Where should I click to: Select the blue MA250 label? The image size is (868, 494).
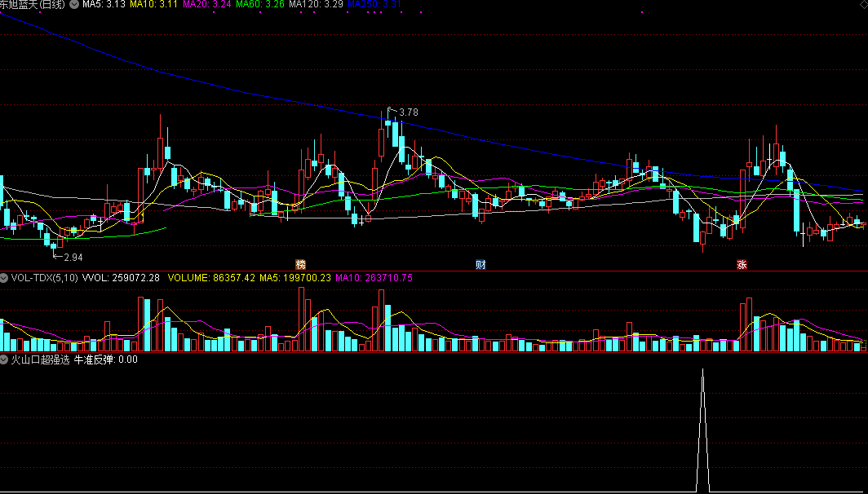tap(374, 5)
